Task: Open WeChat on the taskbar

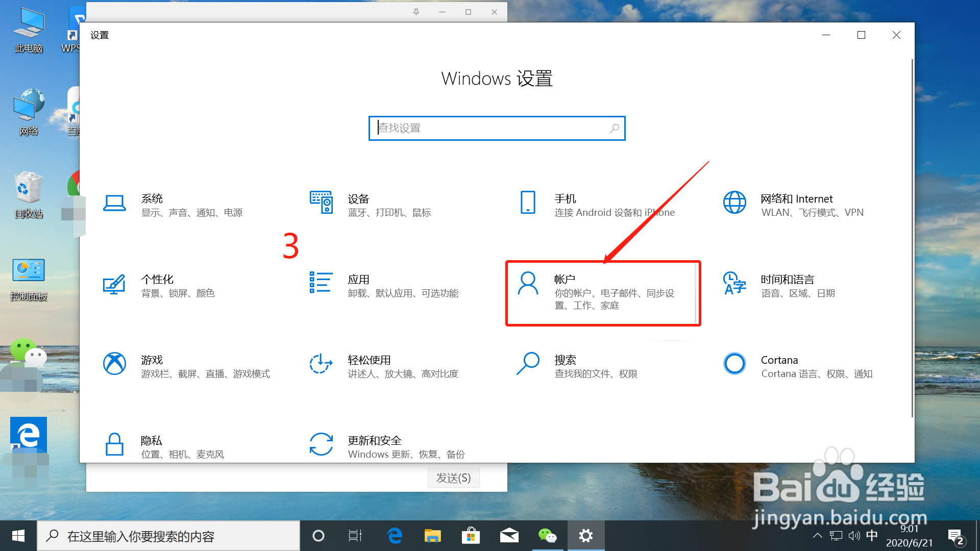Action: tap(547, 536)
